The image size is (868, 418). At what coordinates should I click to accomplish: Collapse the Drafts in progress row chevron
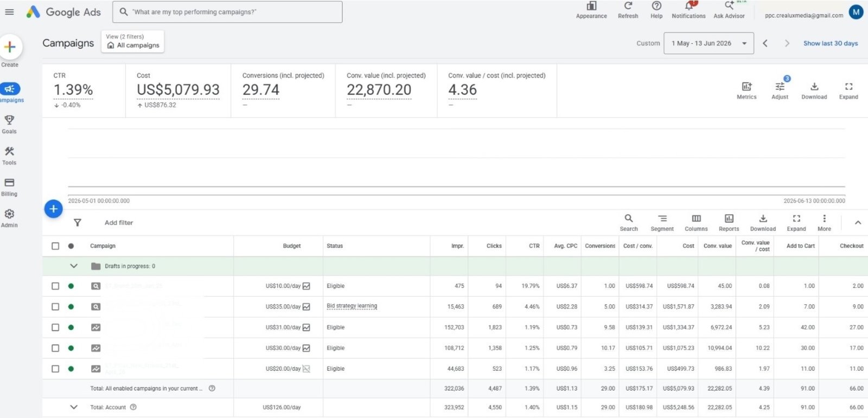tap(74, 266)
